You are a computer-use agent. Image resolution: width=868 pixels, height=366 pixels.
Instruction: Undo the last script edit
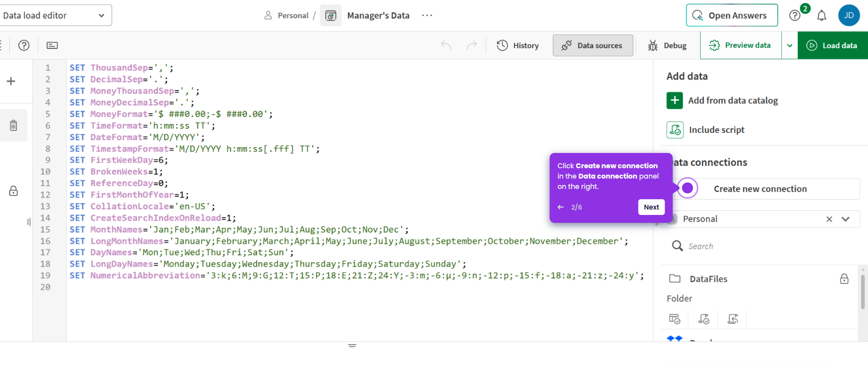point(446,45)
